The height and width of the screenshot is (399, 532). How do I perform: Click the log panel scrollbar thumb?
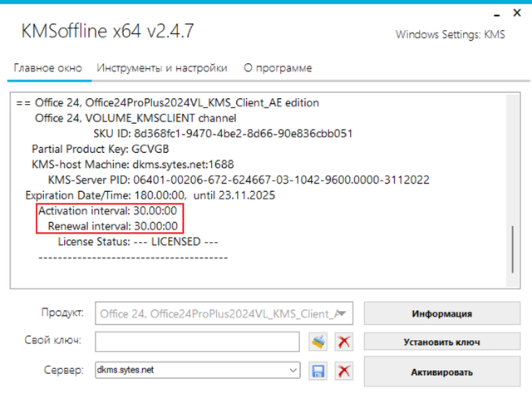[x=512, y=249]
